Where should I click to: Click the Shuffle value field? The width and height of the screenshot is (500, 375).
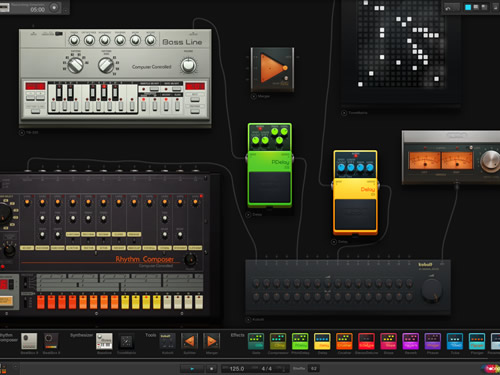314,369
